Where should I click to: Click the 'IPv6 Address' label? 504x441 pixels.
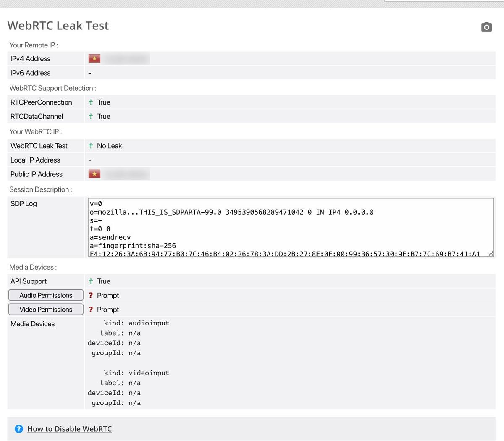click(30, 73)
